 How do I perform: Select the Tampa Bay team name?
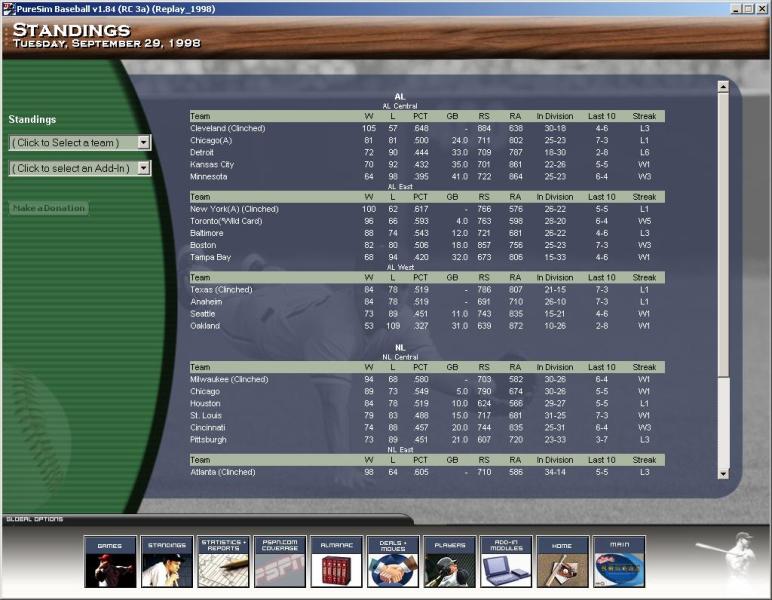coord(210,257)
